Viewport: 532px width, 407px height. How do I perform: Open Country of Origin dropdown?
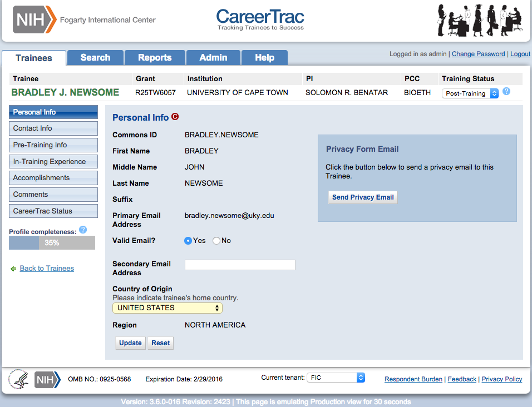168,307
